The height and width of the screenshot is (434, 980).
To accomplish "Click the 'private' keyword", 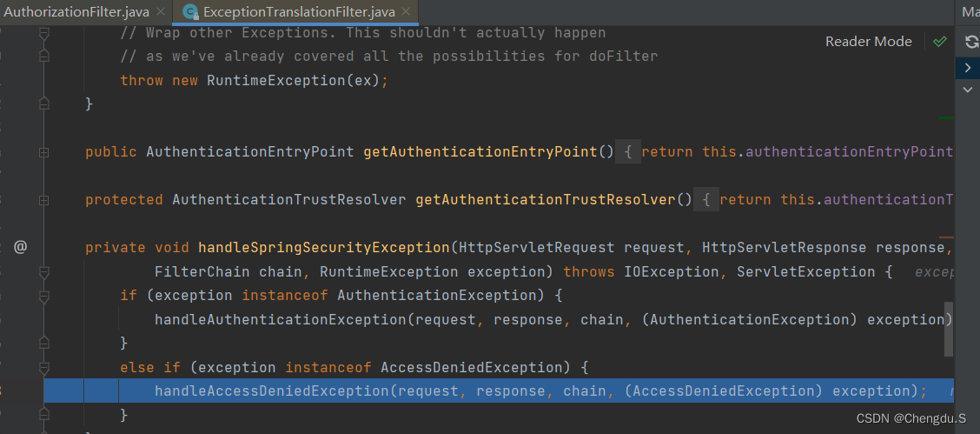I will click(116, 248).
